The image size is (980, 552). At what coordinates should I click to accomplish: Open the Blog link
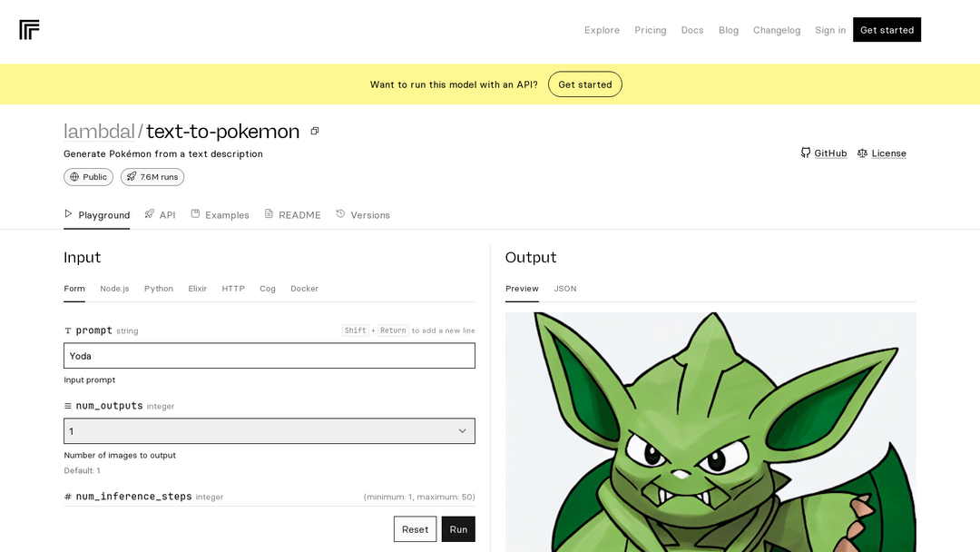[729, 30]
